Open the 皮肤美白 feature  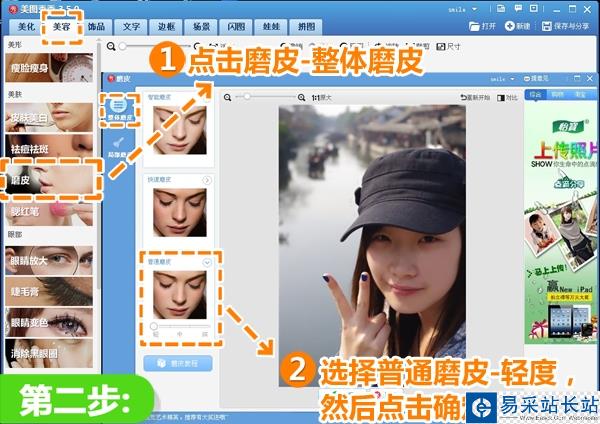tap(49, 117)
